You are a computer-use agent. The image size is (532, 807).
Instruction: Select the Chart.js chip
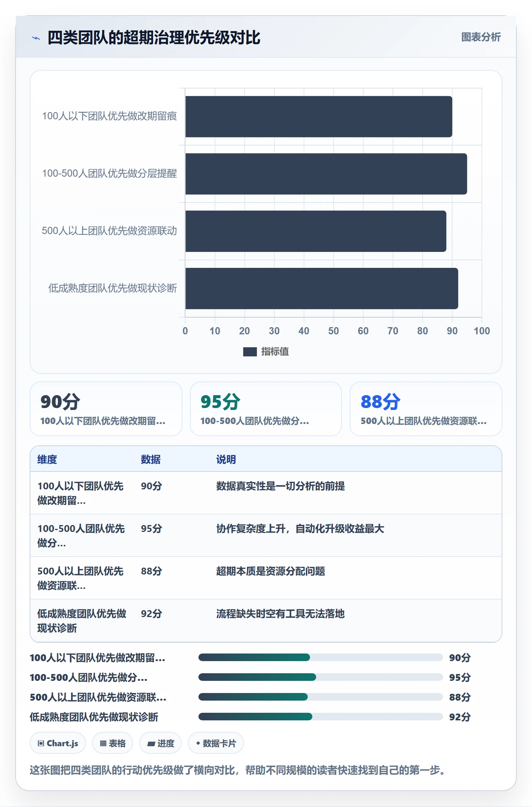(x=58, y=743)
